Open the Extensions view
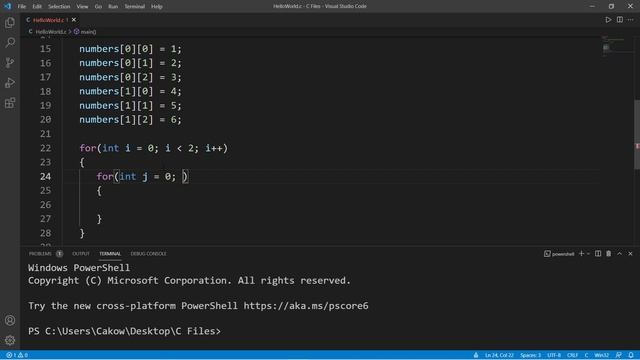640x360 pixels. coord(10,103)
